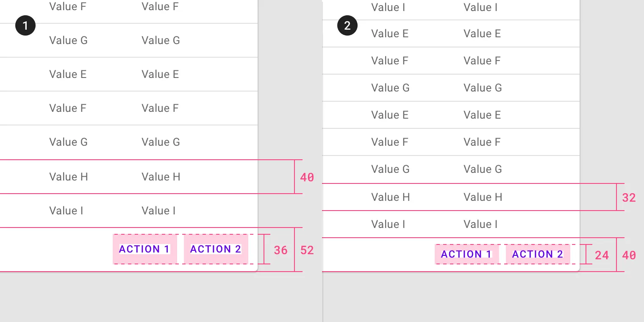The width and height of the screenshot is (644, 322).
Task: Click ACTION 1 button in left dialog
Action: [x=145, y=249]
